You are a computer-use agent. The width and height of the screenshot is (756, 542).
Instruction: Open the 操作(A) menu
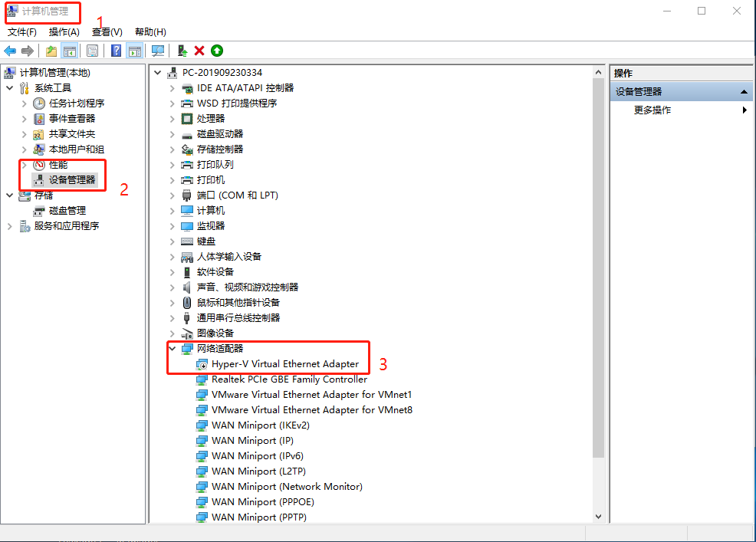pos(64,32)
